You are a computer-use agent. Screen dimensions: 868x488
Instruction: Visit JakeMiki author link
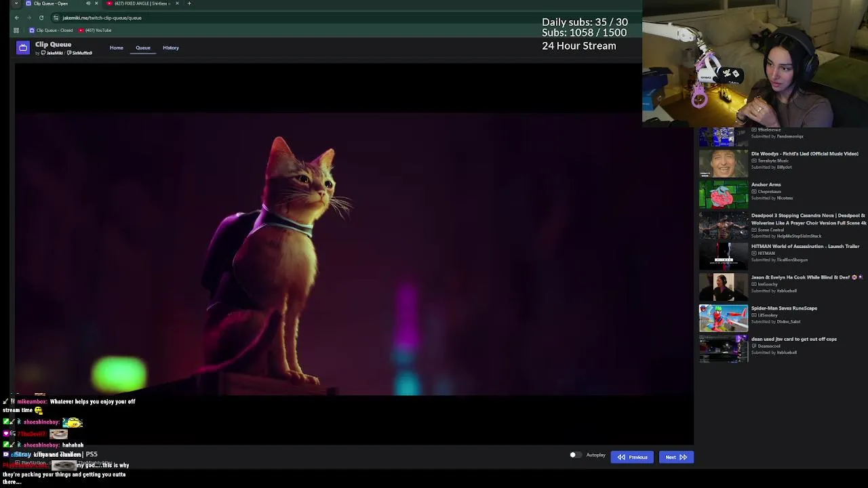click(52, 53)
